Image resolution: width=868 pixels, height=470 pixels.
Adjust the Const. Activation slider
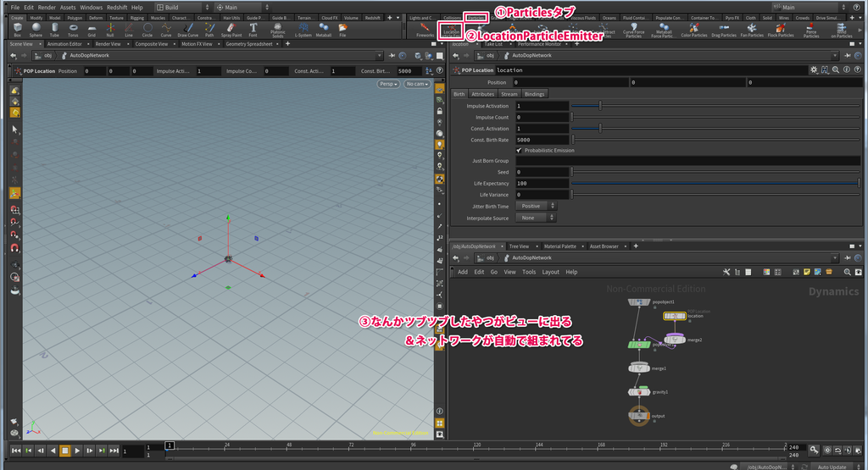pos(715,128)
